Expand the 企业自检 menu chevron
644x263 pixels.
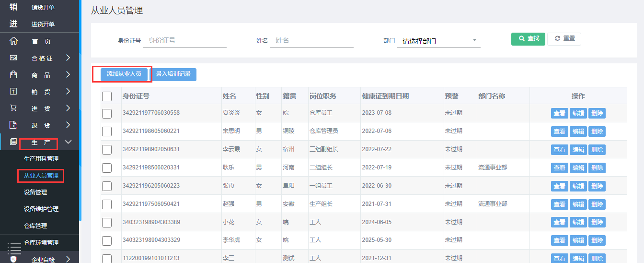(68, 259)
